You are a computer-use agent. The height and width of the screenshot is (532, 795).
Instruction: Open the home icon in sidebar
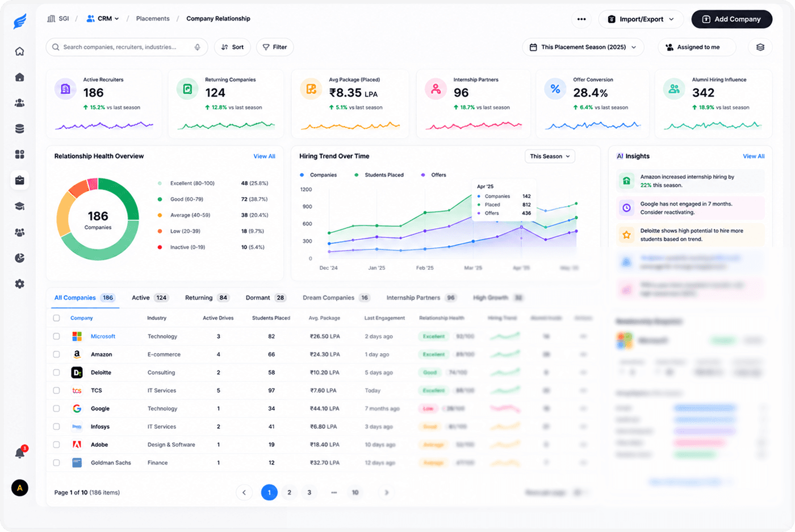pos(19,51)
